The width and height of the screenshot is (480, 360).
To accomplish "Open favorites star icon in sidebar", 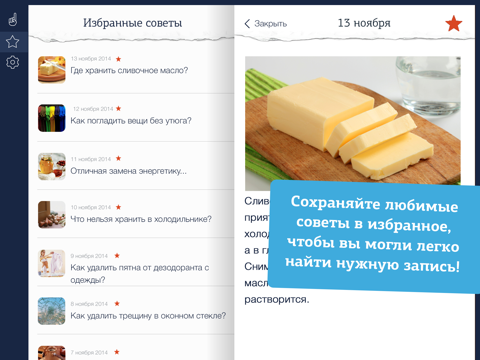I will (x=13, y=42).
